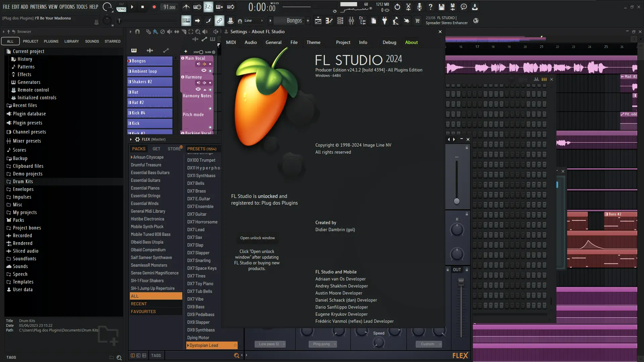644x362 pixels.
Task: Click the magnet snap icon in playlist
Action: pos(137,32)
